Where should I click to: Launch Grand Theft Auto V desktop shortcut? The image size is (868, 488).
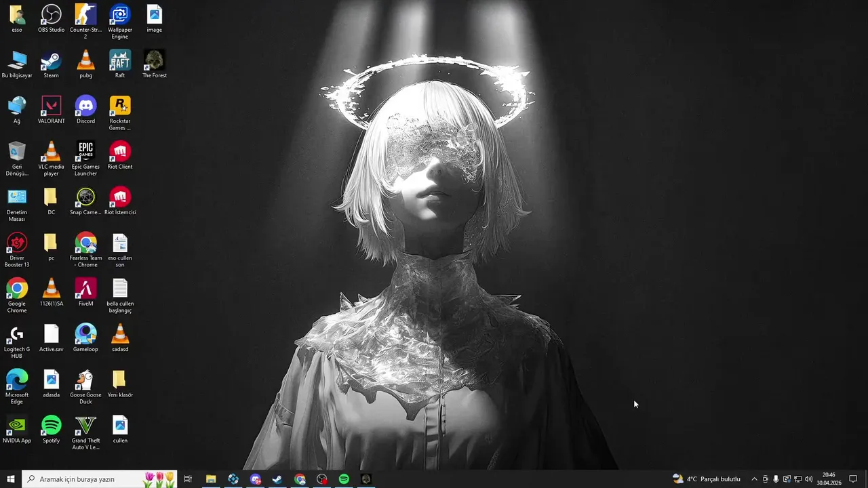pyautogui.click(x=85, y=431)
